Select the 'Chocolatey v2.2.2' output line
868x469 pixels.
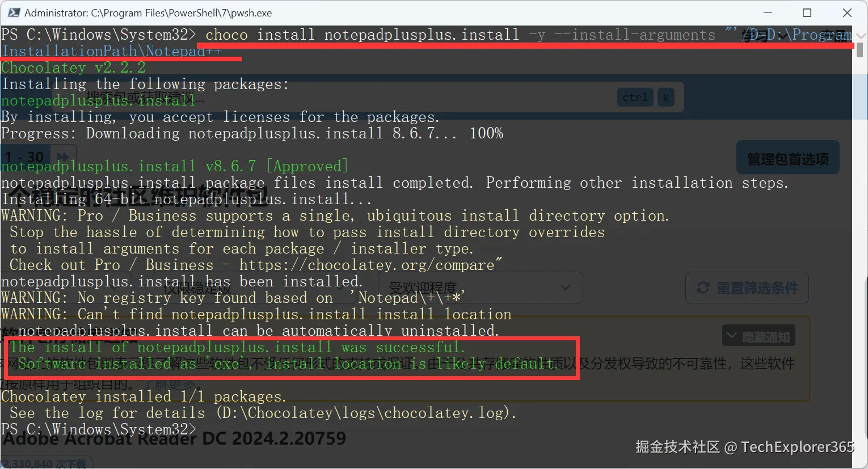(x=73, y=67)
